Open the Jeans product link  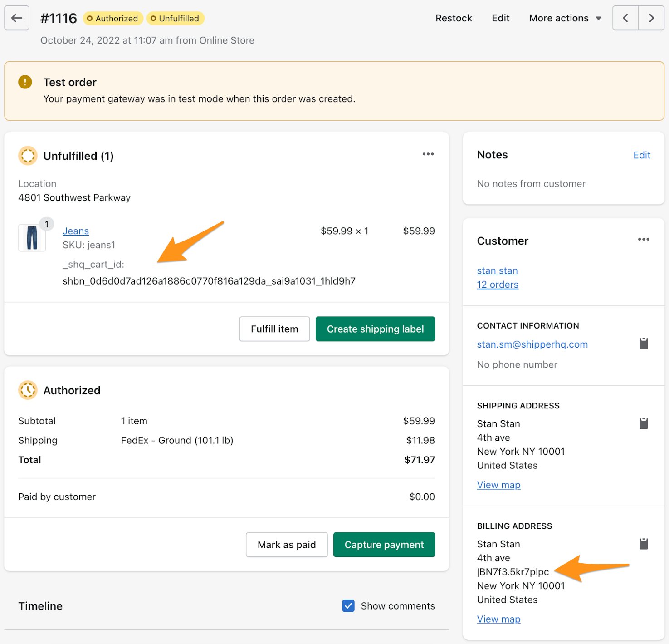click(76, 231)
